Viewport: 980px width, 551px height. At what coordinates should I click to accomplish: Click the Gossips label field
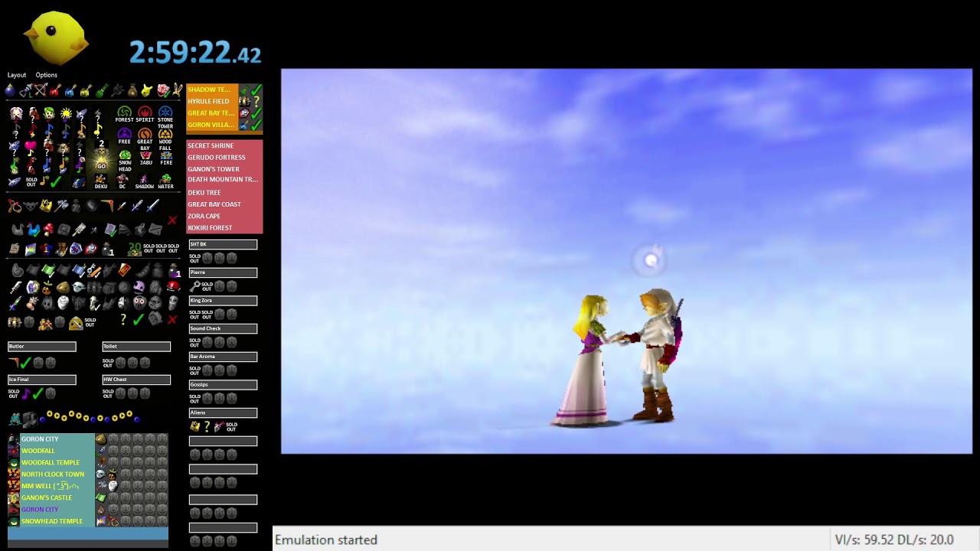223,385
